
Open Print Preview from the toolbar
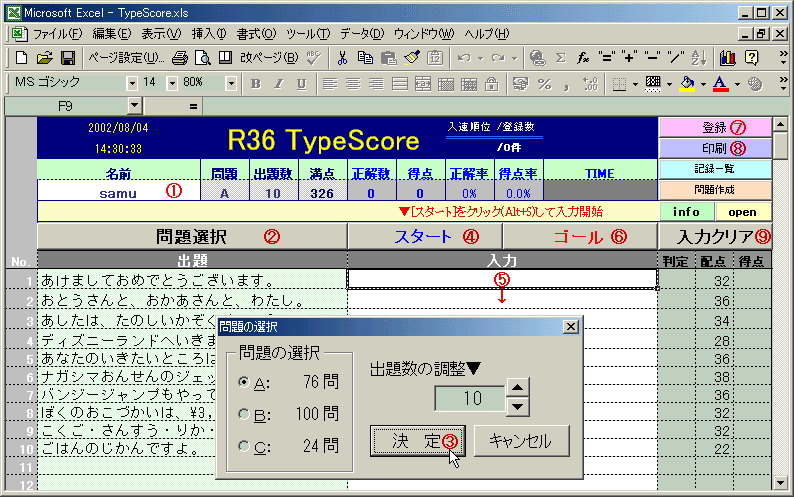pos(202,58)
